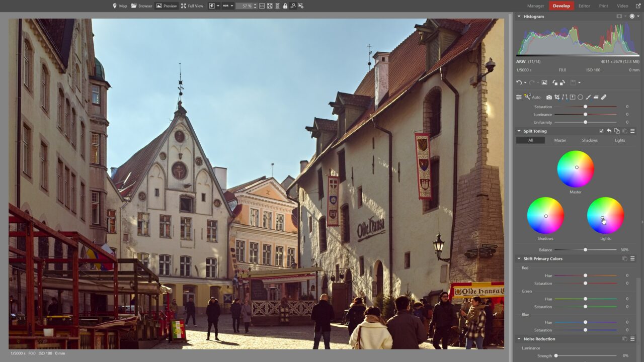Open the adjustment sliders panel icon
644x362 pixels.
point(519,97)
